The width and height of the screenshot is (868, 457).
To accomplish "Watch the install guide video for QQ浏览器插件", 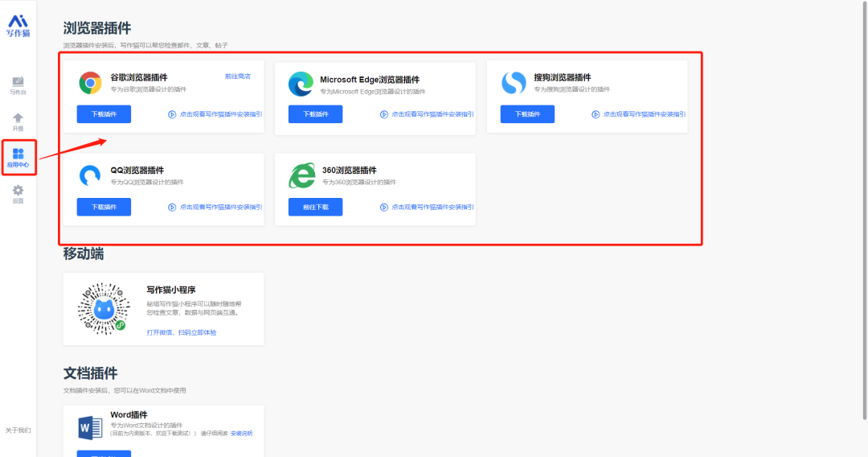I will [215, 207].
